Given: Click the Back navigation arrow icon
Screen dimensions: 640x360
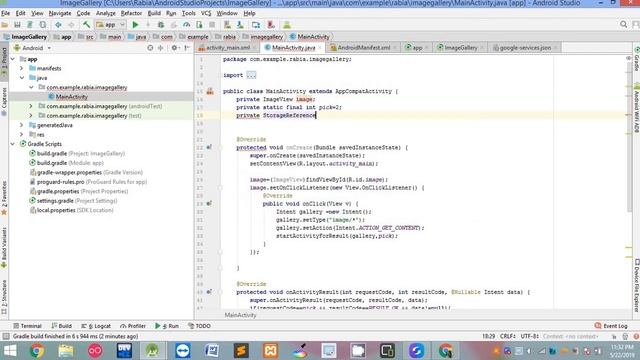Looking at the screenshot, I should pyautogui.click(x=58, y=25).
